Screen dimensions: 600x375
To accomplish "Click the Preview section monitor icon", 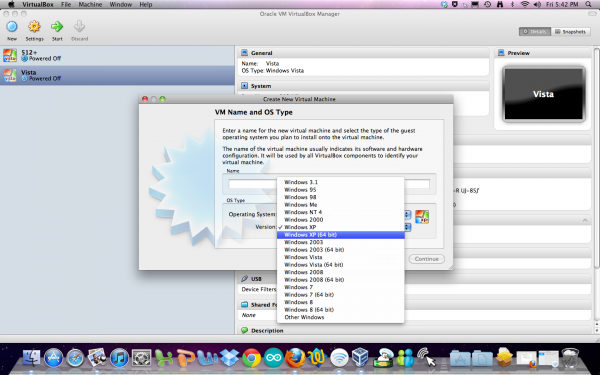I will point(501,53).
